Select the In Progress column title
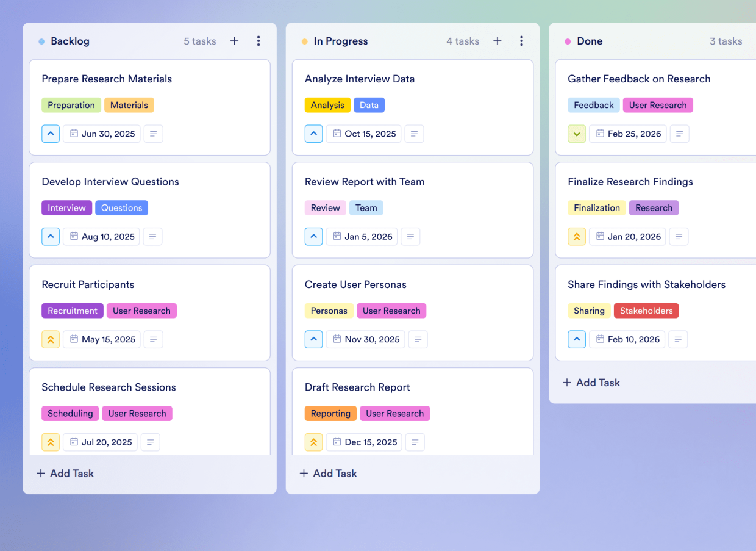The image size is (756, 551). (x=340, y=41)
